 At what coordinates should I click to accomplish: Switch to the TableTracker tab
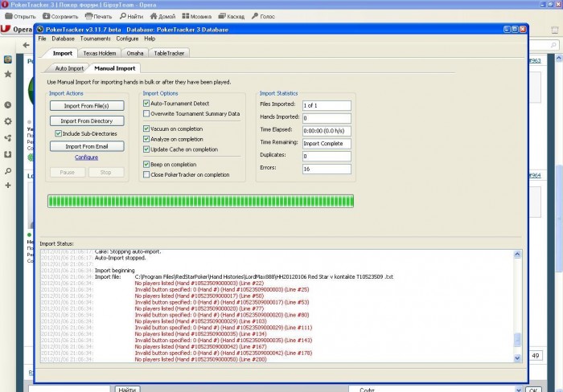(169, 53)
